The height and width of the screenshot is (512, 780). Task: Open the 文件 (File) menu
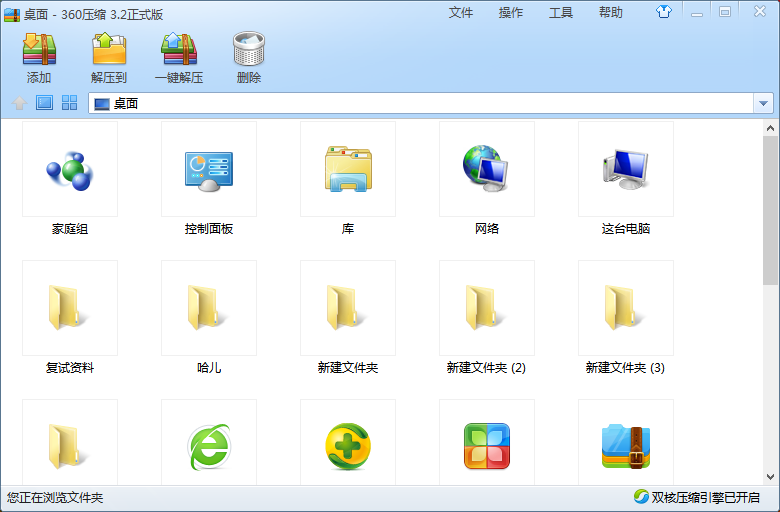(x=461, y=12)
